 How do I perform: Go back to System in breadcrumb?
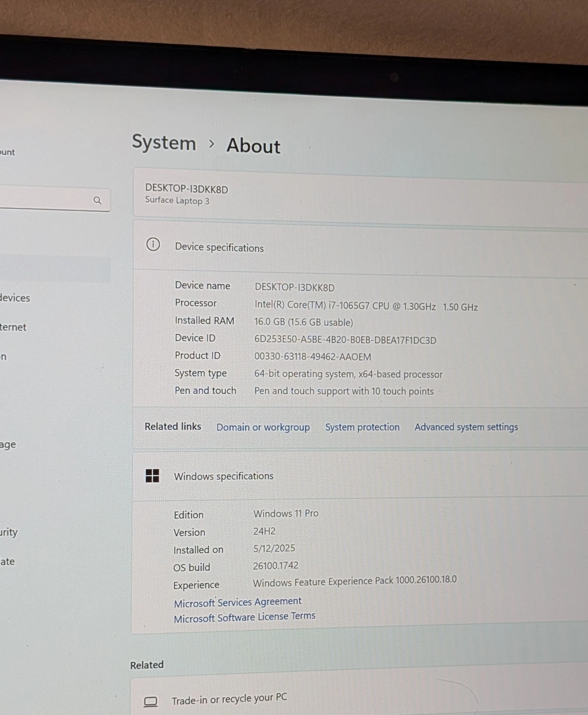coord(164,143)
